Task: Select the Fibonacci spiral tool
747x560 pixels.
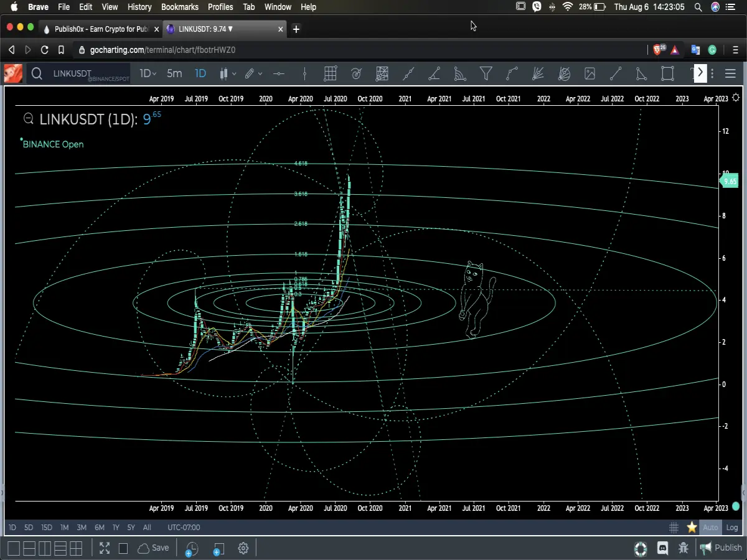Action: coord(356,73)
